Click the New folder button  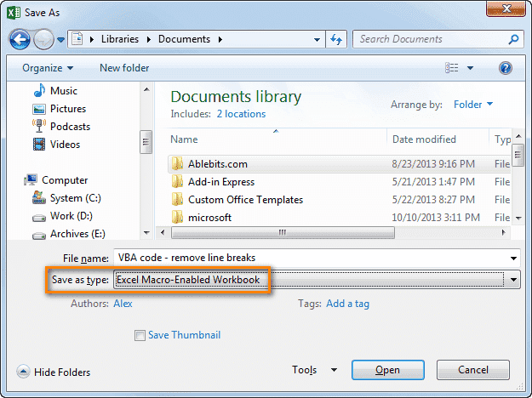[124, 68]
